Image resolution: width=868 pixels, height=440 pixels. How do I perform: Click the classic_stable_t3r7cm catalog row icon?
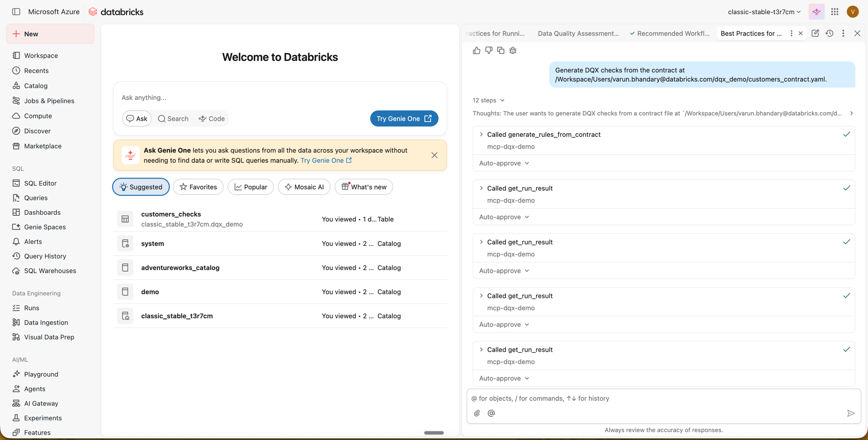(125, 316)
